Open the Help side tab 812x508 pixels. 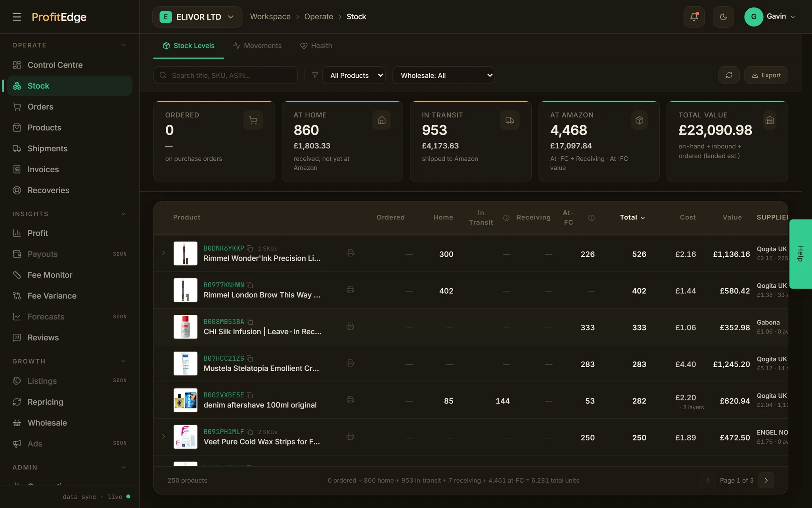pyautogui.click(x=801, y=254)
